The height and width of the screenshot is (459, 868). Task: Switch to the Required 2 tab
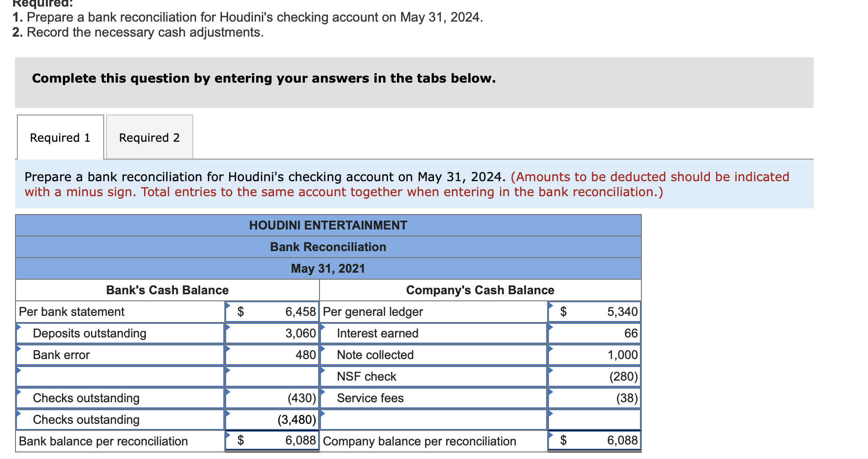coord(149,137)
